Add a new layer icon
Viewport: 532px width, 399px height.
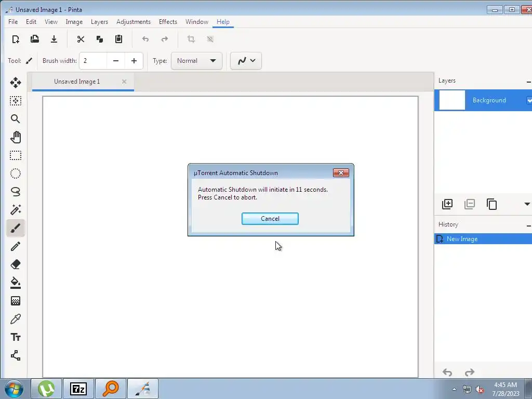(447, 204)
